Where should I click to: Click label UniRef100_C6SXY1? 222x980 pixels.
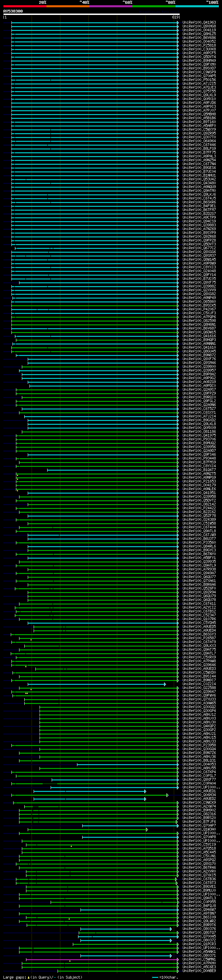(199, 412)
